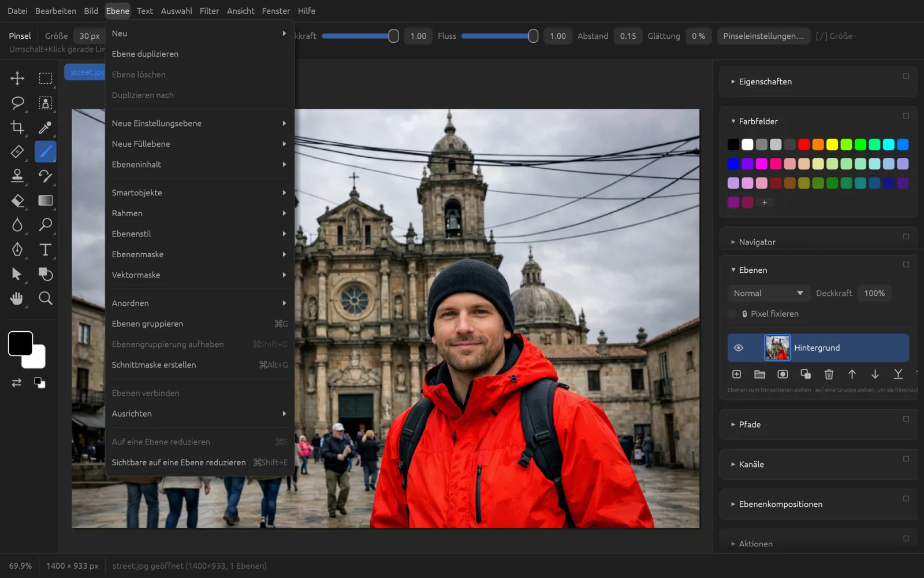Select the rectangular marquee tool
Image resolution: width=924 pixels, height=578 pixels.
click(45, 78)
